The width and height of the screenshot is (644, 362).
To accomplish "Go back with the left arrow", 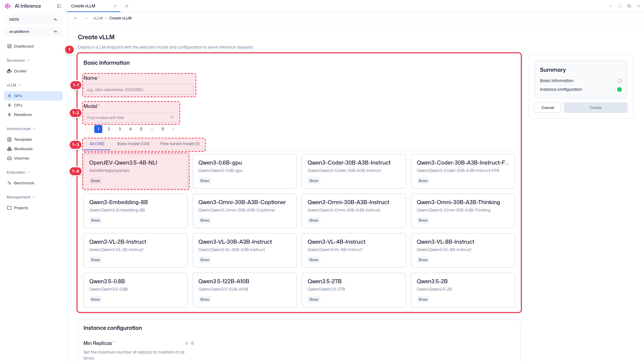I will pos(76,18).
